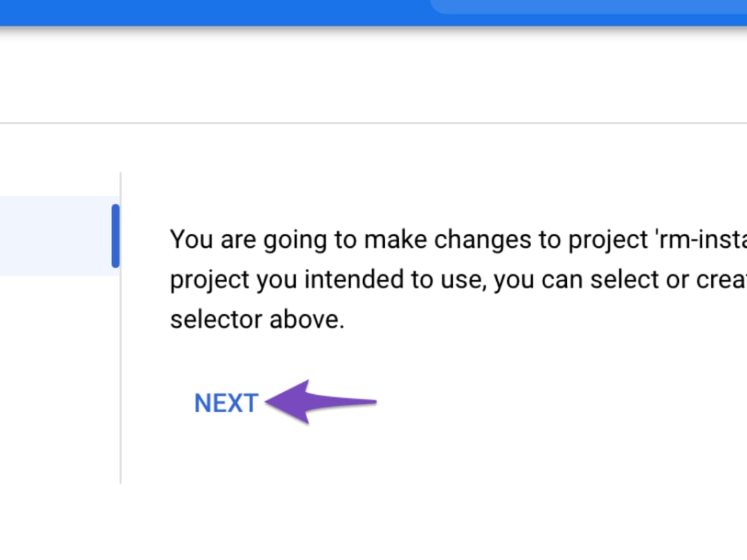This screenshot has width=747, height=560.
Task: Click the vertical divider beside the stepper
Action: (120, 329)
